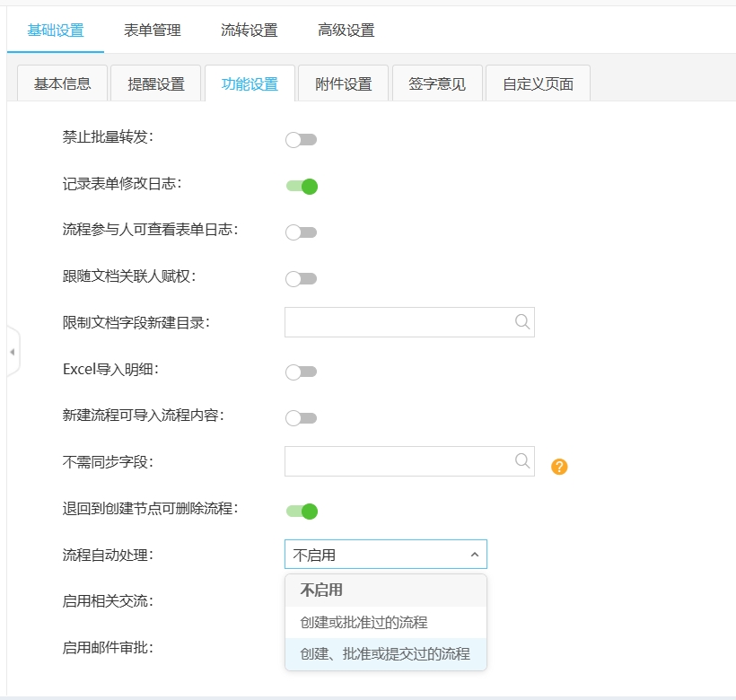Go to the 提醒设置 tab
736x700 pixels.
coord(156,84)
